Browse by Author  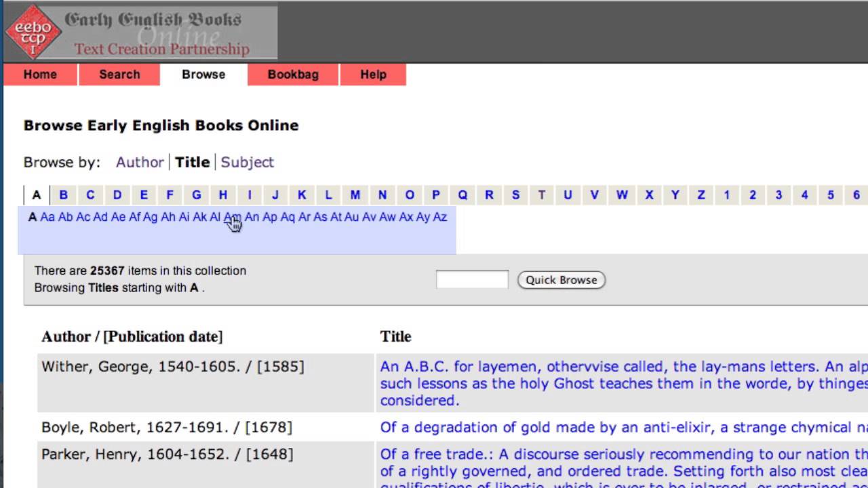point(140,162)
